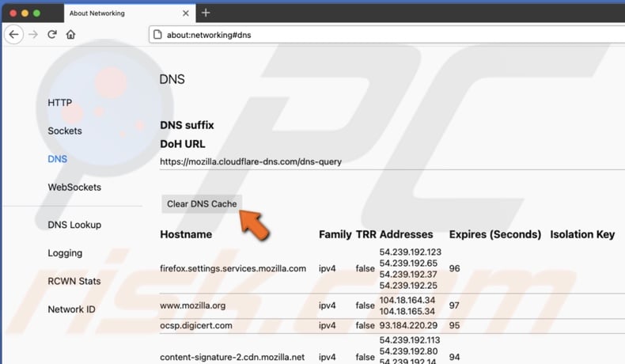
Task: Click address 54.239.192.37
Action: point(408,275)
